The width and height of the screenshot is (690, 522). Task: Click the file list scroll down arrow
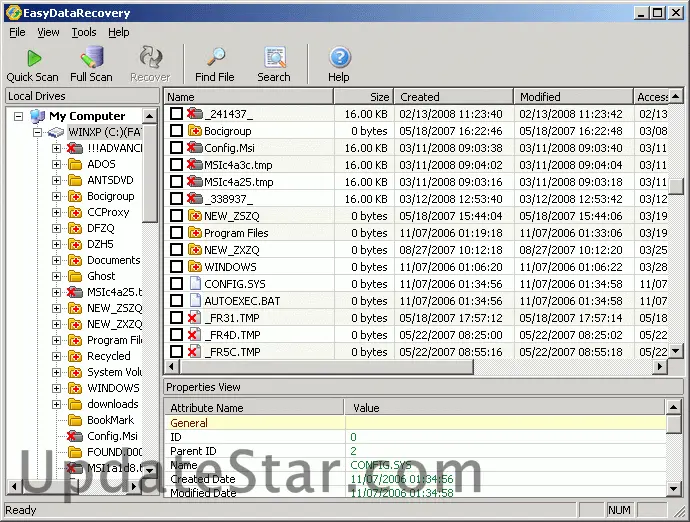[x=675, y=351]
